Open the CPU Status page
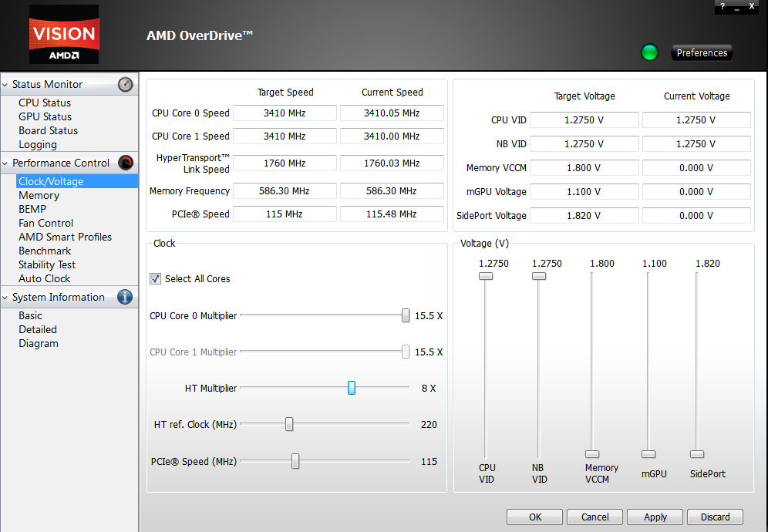This screenshot has height=532, width=768. click(x=45, y=103)
